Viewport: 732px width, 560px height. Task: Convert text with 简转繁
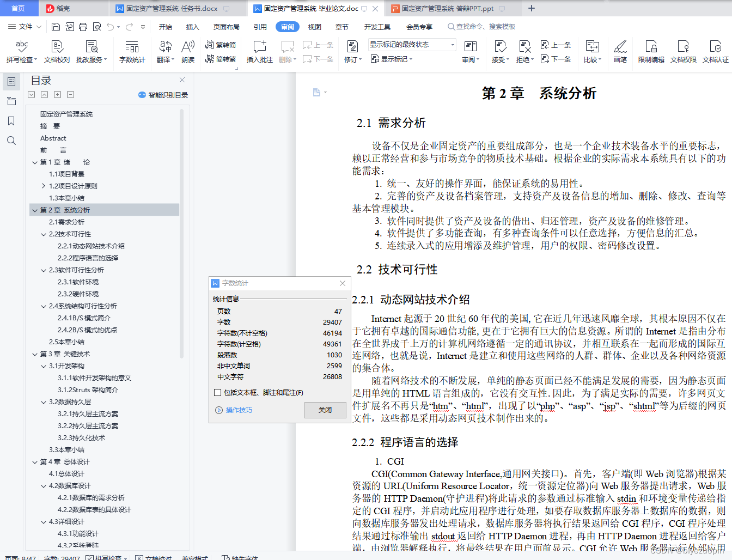pyautogui.click(x=221, y=59)
